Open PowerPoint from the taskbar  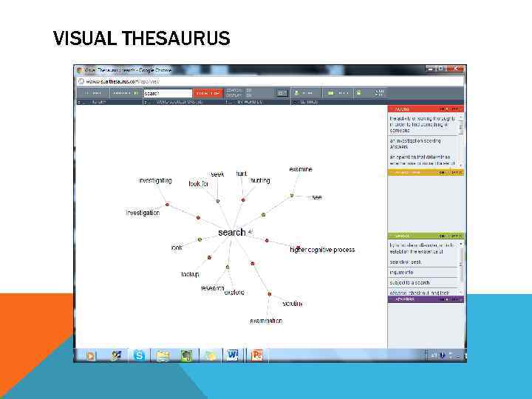pos(256,355)
